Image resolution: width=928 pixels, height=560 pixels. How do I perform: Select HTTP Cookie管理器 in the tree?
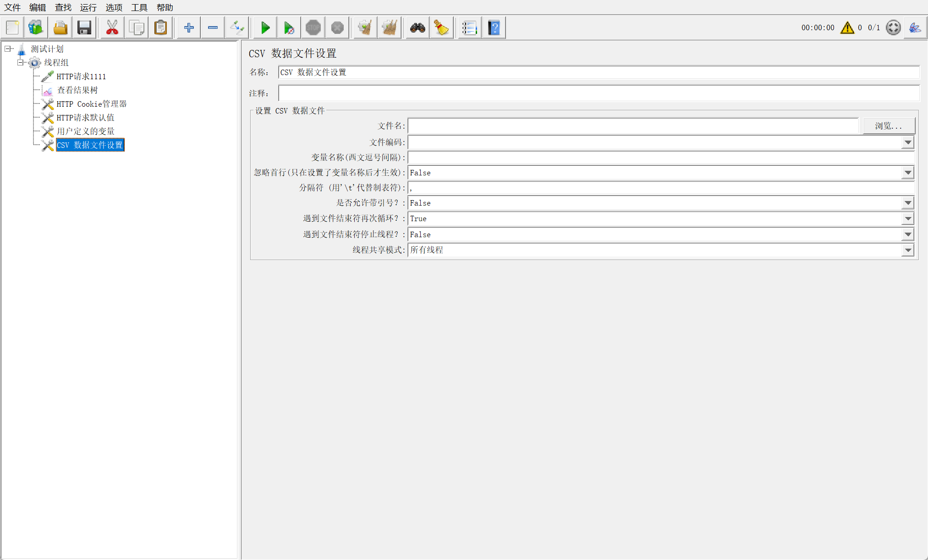pos(92,104)
